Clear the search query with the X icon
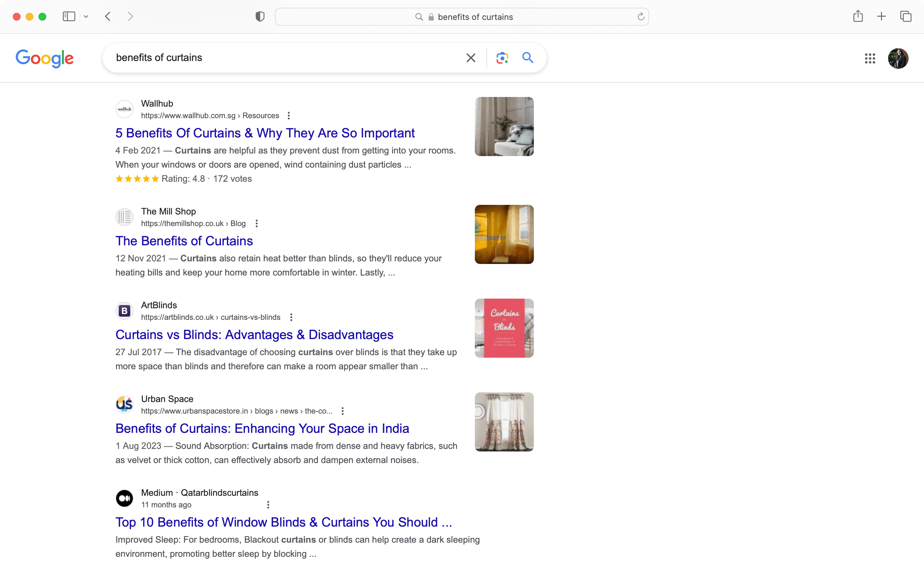 click(471, 58)
